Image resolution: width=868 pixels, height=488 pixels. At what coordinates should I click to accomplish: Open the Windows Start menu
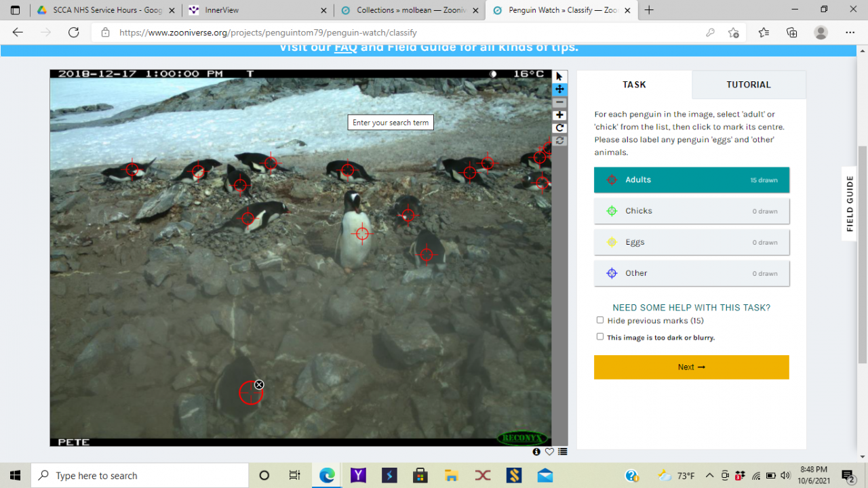tap(16, 475)
